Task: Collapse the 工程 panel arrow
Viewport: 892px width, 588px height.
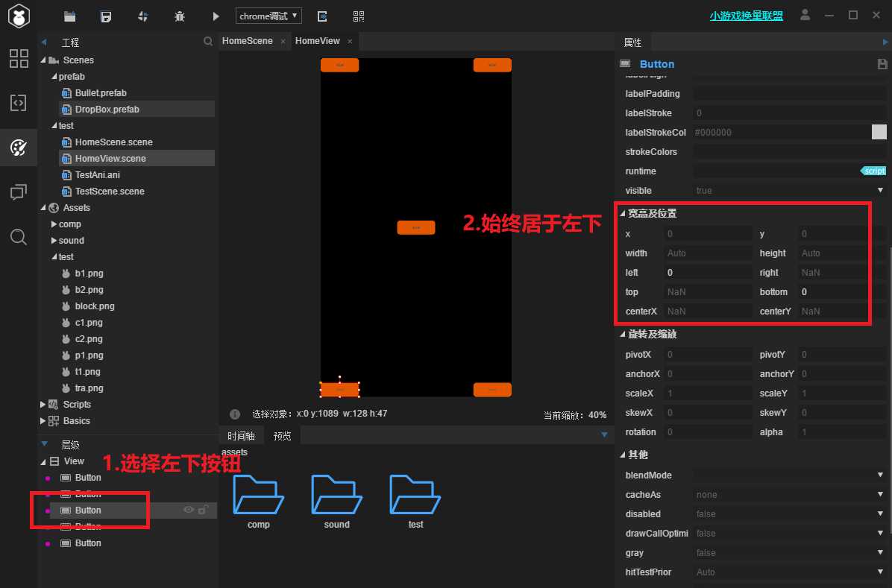Action: (x=44, y=42)
